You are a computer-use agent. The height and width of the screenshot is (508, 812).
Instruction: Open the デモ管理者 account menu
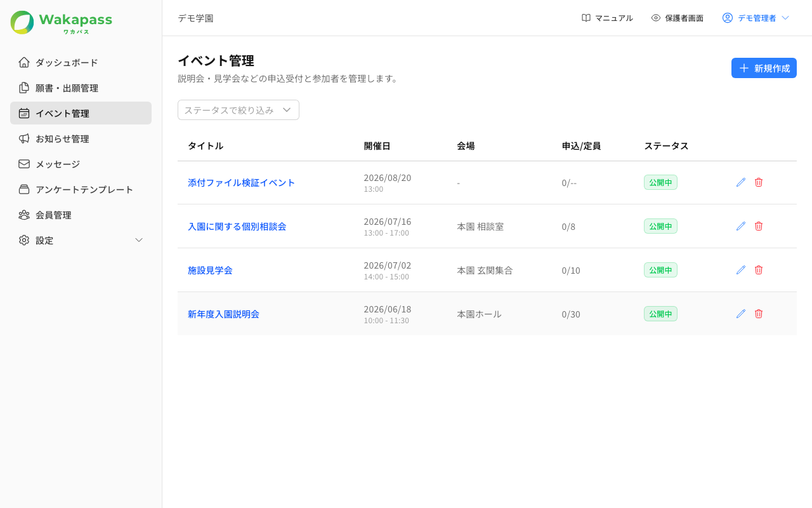click(756, 18)
